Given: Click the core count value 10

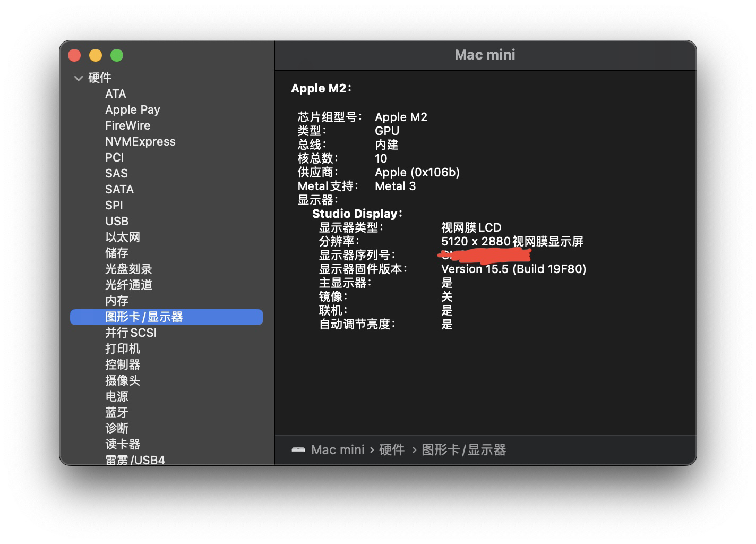Looking at the screenshot, I should point(381,158).
